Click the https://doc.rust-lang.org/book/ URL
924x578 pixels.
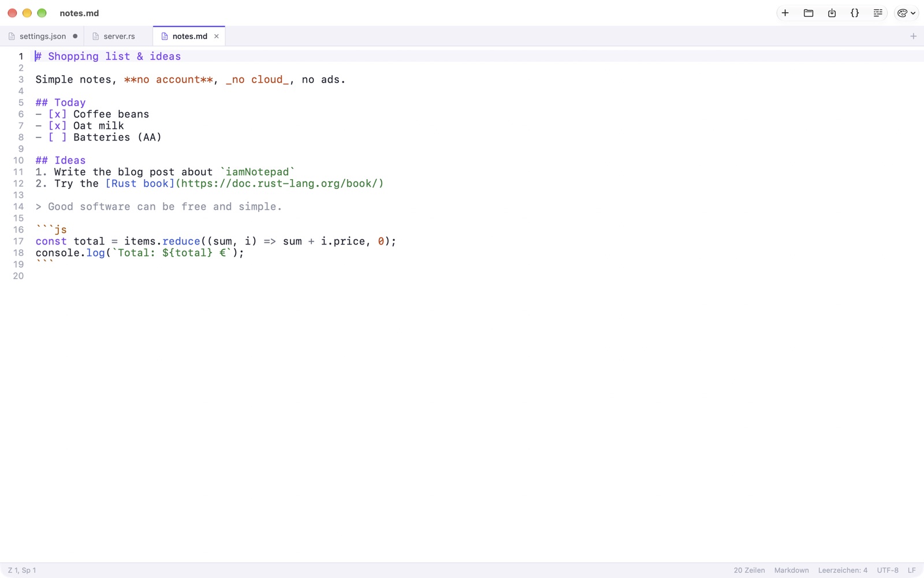280,184
